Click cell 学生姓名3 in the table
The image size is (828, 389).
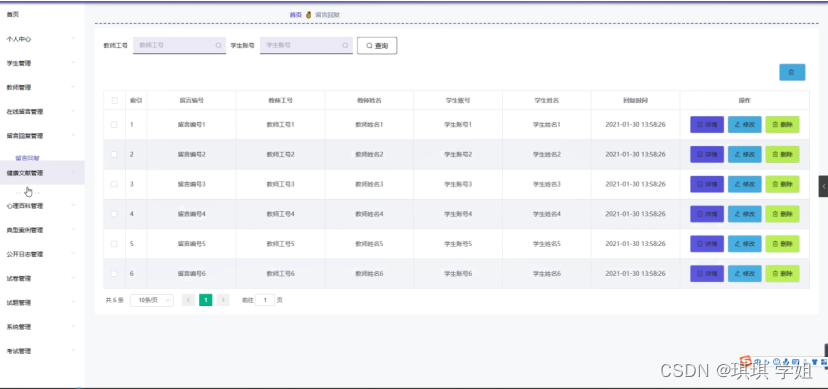[547, 184]
